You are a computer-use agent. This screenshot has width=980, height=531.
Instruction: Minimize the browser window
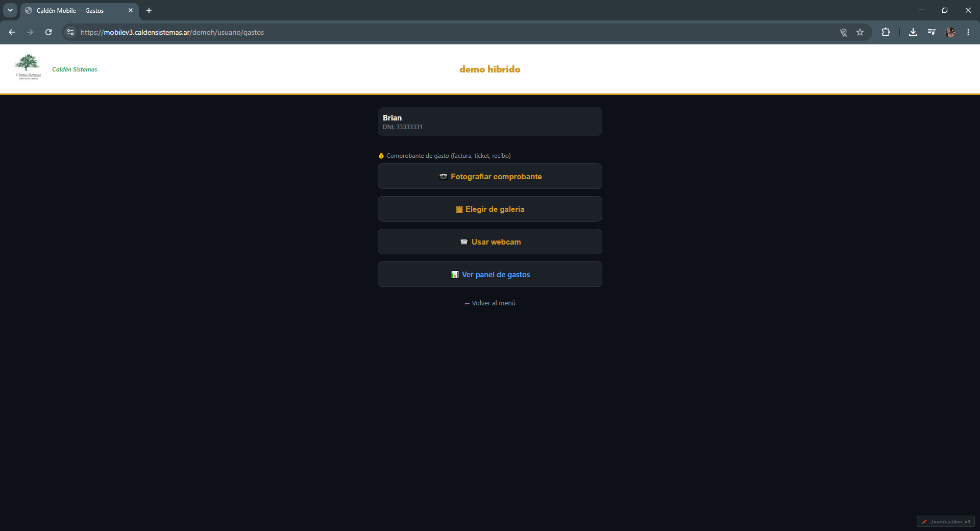[921, 10]
